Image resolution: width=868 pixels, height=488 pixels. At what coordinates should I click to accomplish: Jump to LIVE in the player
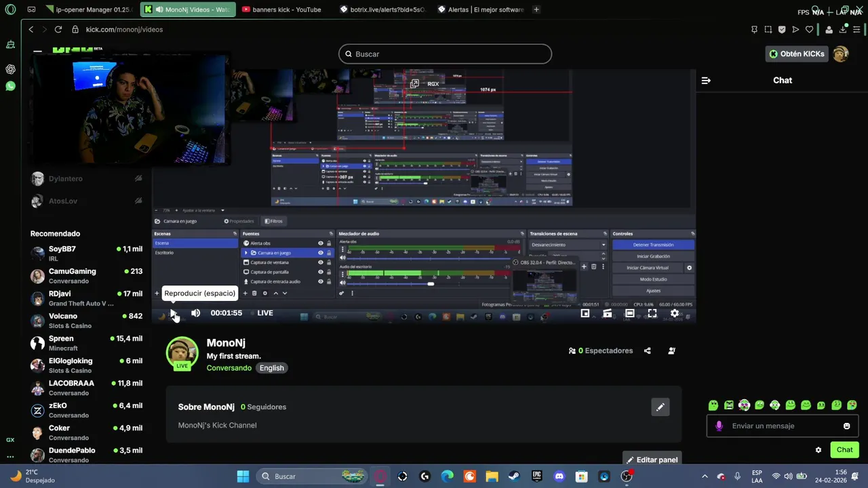265,313
